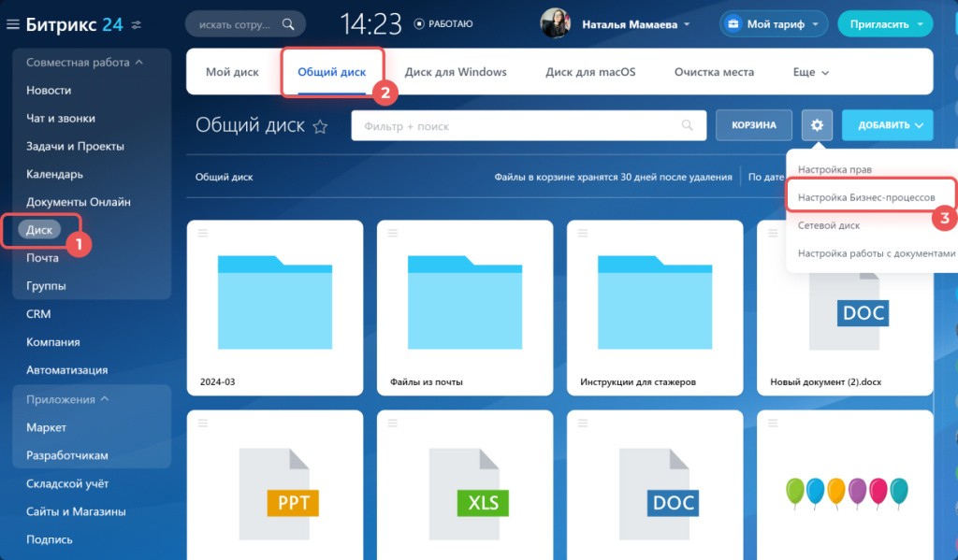The height and width of the screenshot is (560, 958).
Task: Open Диск in the left sidebar
Action: pos(40,230)
